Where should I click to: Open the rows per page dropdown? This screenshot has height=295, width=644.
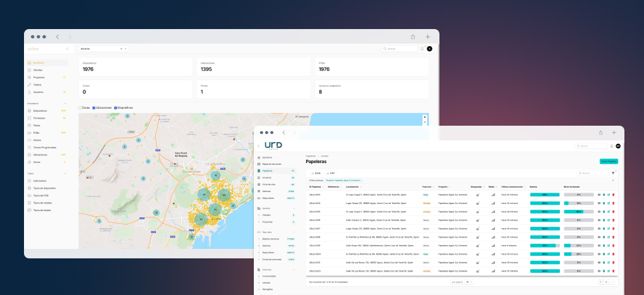click(469, 282)
